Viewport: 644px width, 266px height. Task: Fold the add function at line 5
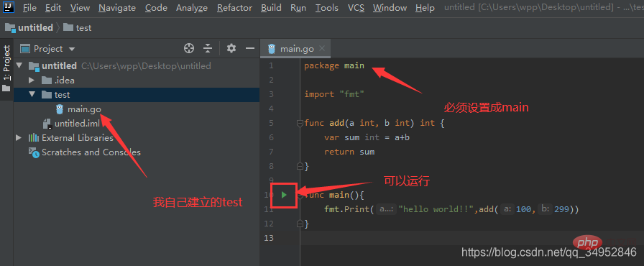pos(300,123)
